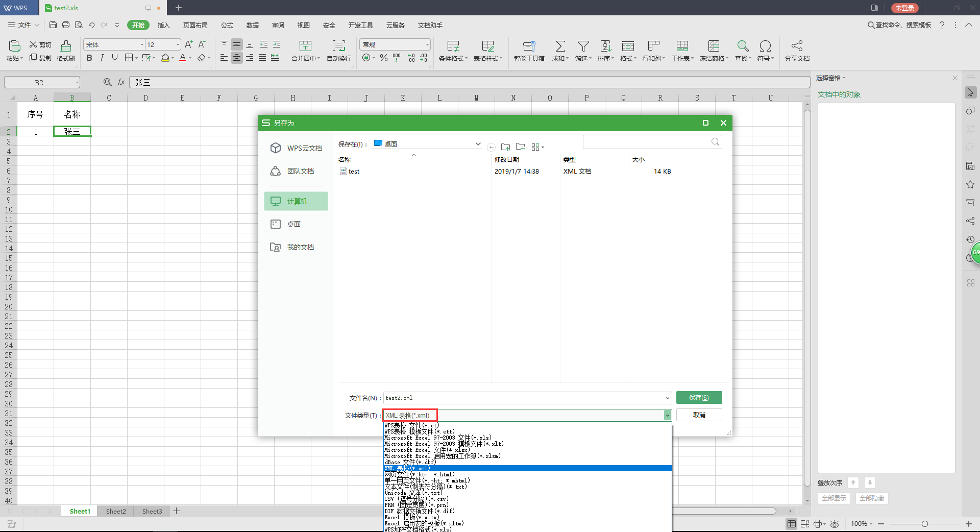Click the Save icon in quick access toolbar
Image resolution: width=980 pixels, height=532 pixels.
[53, 25]
